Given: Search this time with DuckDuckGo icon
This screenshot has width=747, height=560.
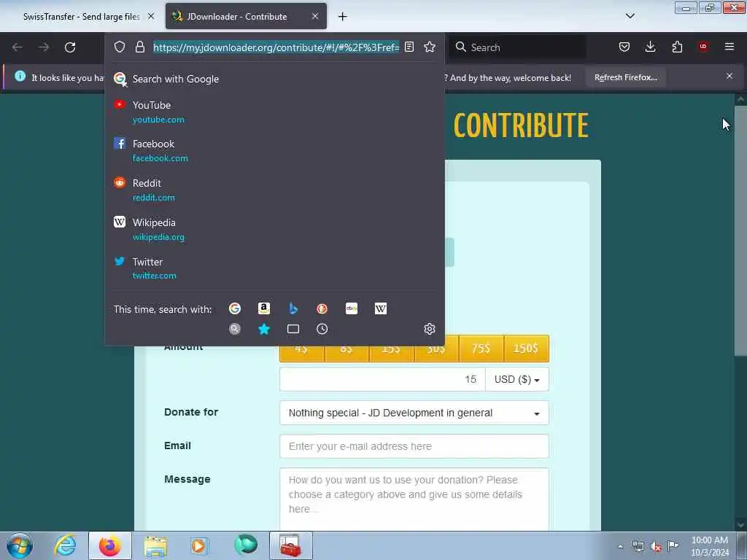Looking at the screenshot, I should (322, 308).
